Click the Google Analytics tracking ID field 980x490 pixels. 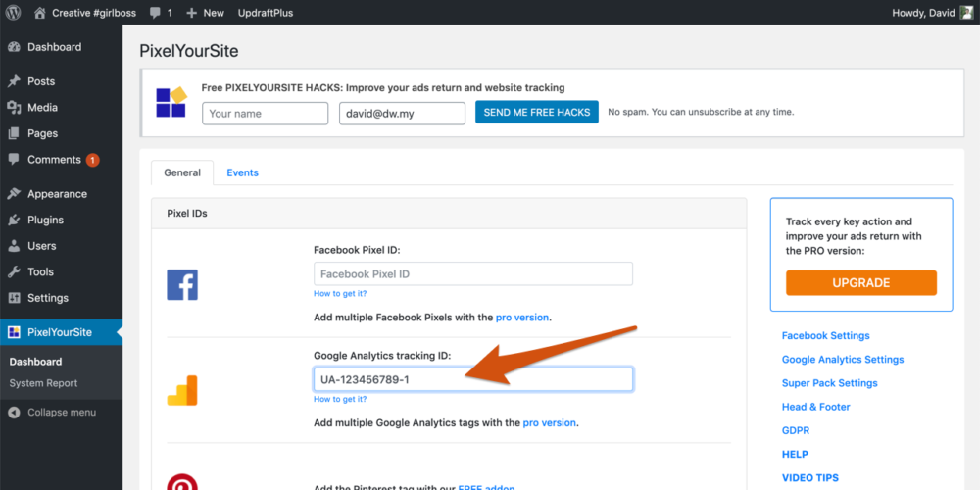(x=472, y=379)
